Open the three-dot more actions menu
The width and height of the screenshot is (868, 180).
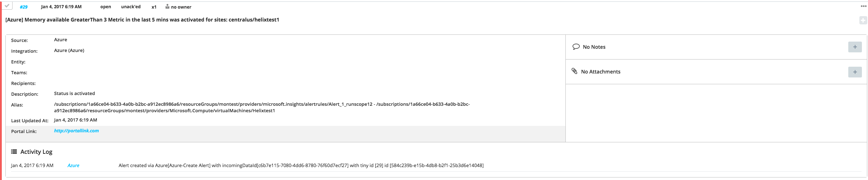point(863,6)
